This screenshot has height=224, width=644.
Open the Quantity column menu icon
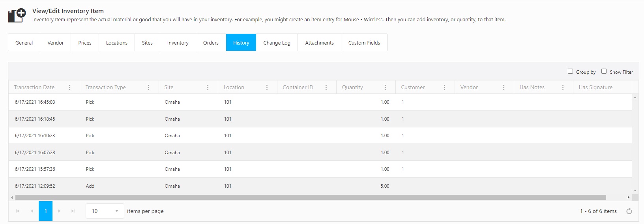385,88
